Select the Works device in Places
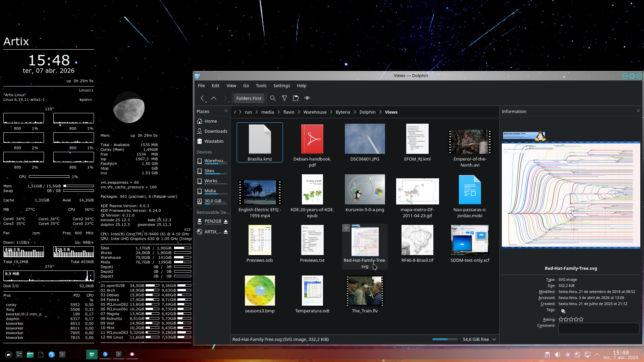The image size is (644, 362). click(212, 181)
